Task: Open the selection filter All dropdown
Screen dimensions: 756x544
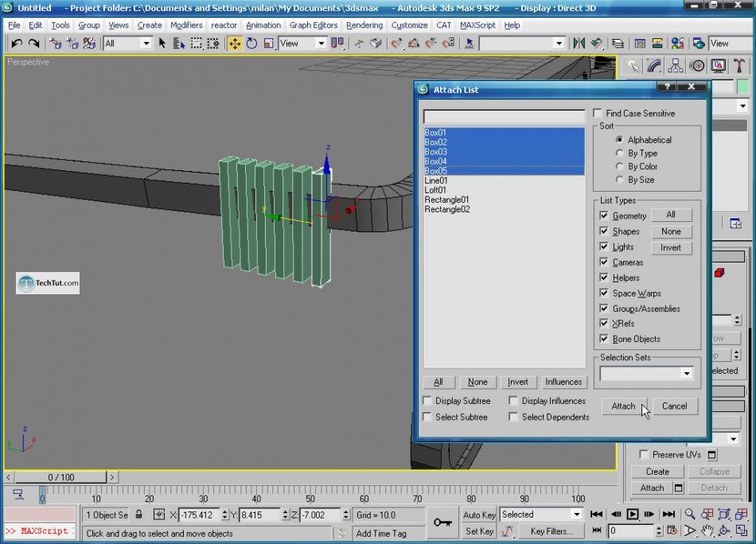Action: tap(146, 44)
